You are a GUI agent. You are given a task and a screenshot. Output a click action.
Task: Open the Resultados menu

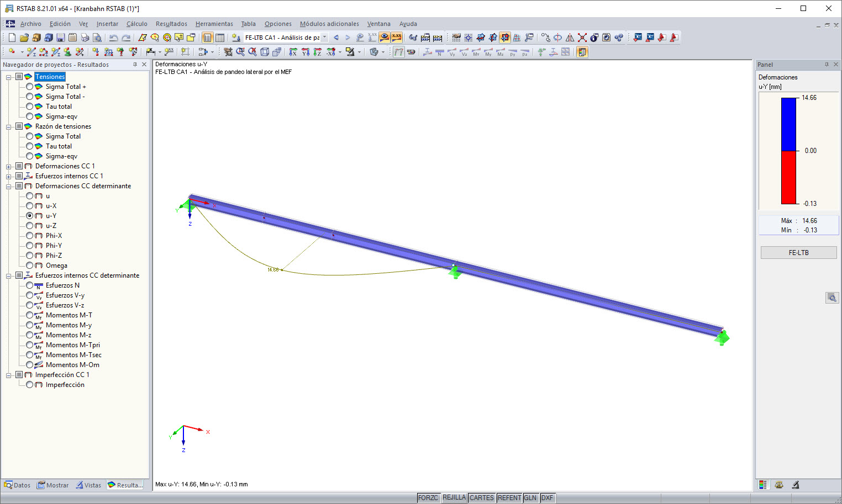click(x=171, y=24)
